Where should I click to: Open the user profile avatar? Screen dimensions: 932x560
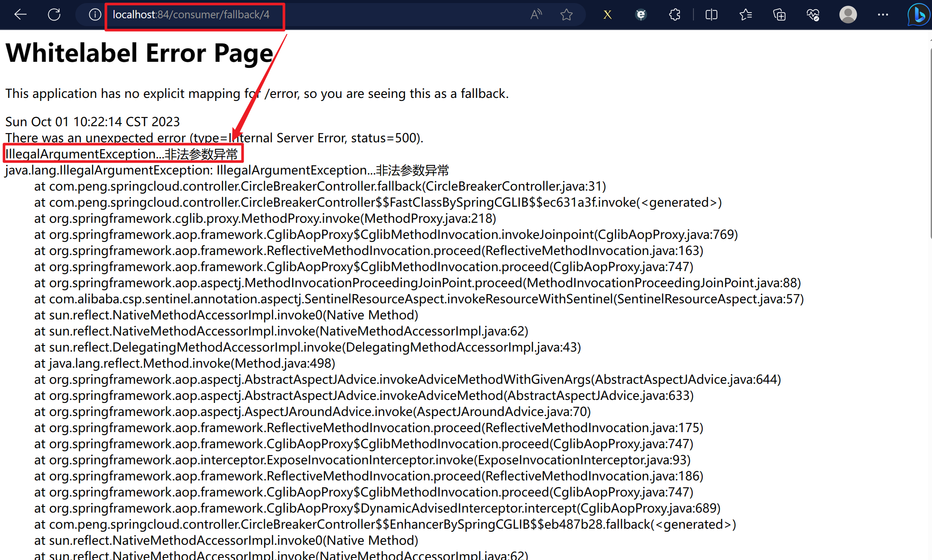[x=848, y=15]
